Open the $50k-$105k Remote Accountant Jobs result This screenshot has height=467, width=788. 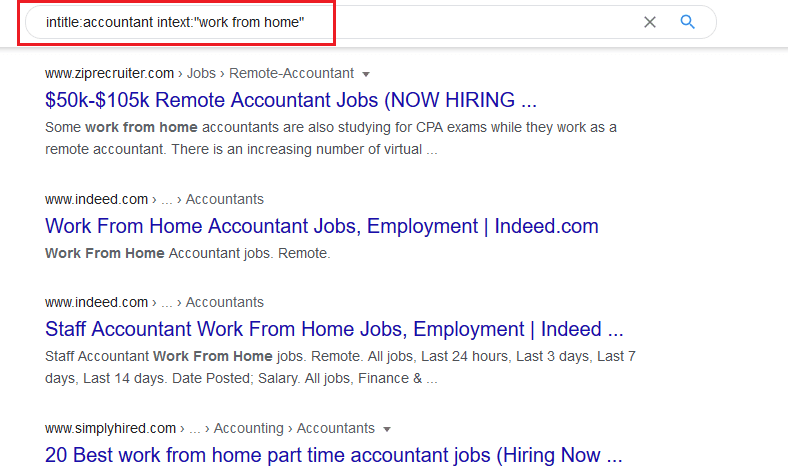pos(291,100)
